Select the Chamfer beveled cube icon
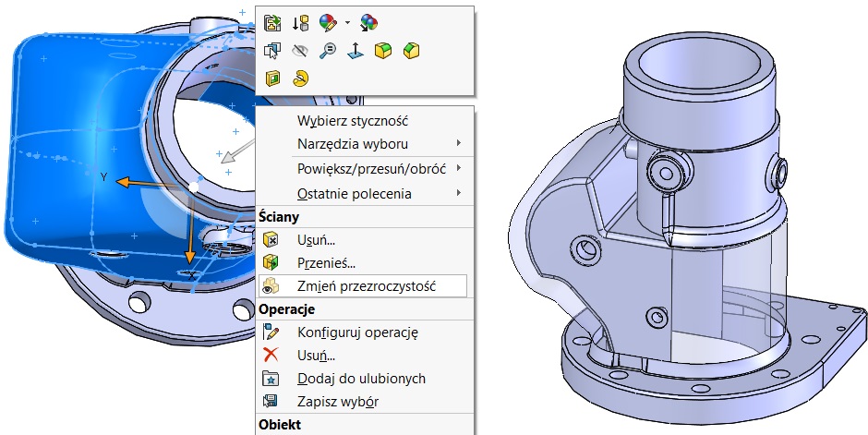This screenshot has width=868, height=435. coord(411,51)
